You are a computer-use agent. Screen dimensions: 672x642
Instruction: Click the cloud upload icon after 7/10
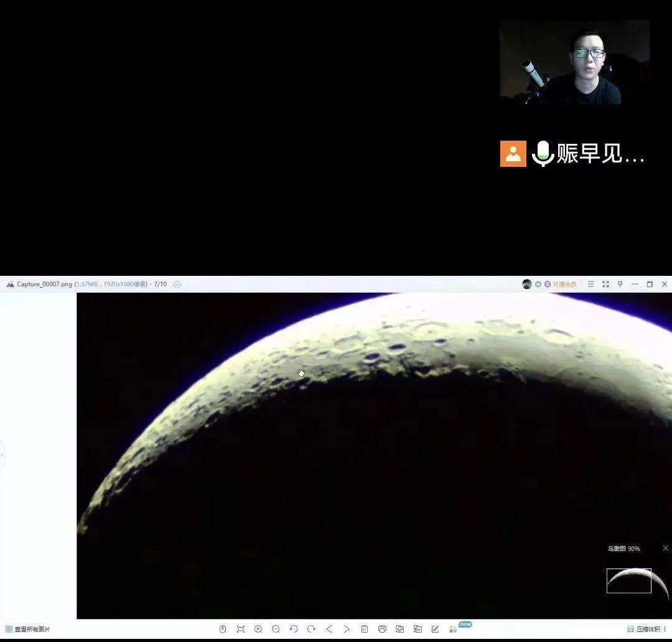177,284
